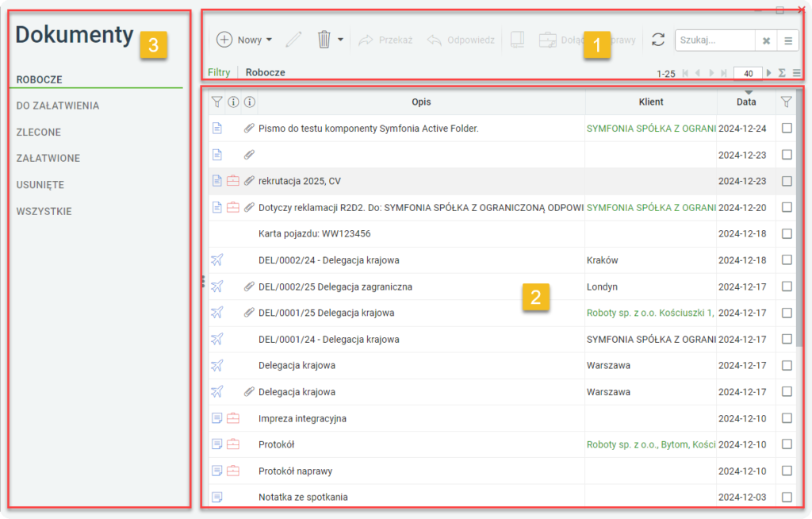This screenshot has width=812, height=519.
Task: Click paperclip on DEL/0001/25 Delegacja krajowa
Action: tap(249, 313)
